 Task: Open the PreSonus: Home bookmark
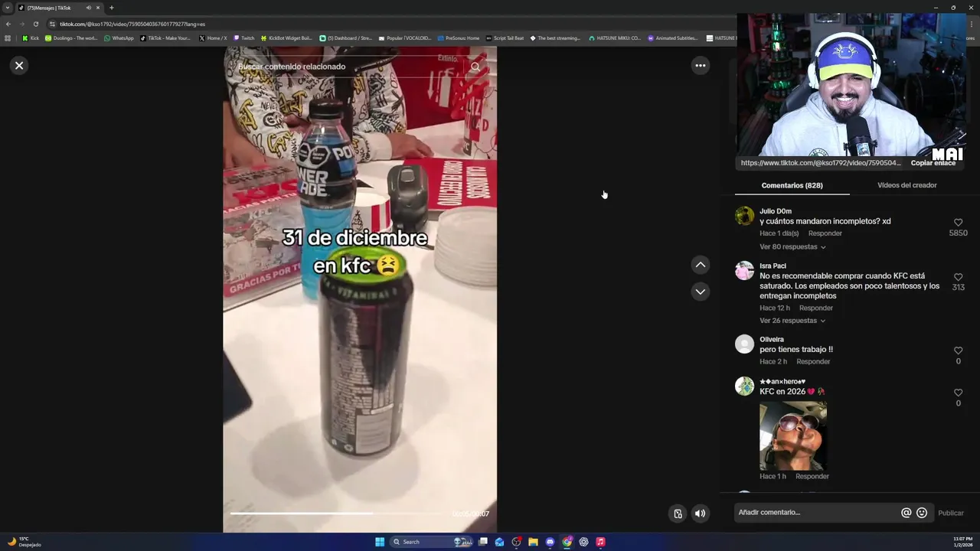(459, 38)
